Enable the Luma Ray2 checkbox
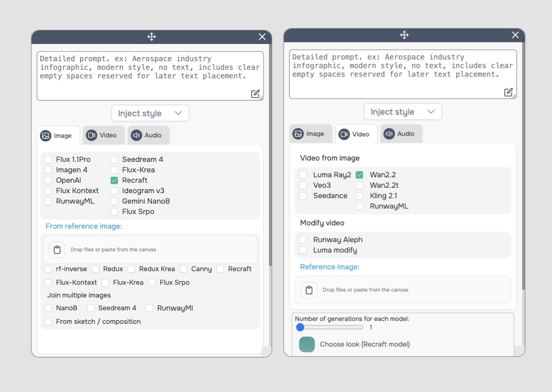 (x=303, y=175)
